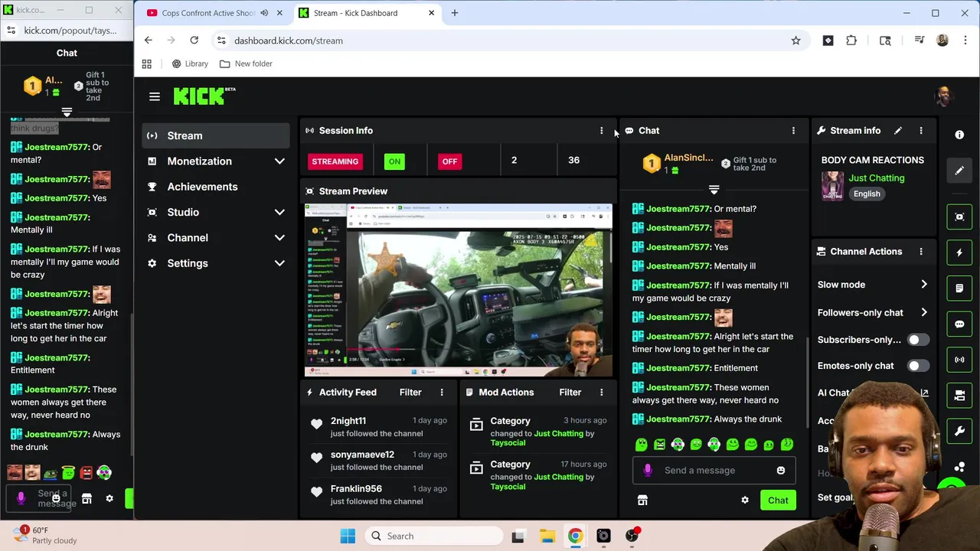Viewport: 980px width, 551px height.
Task: Expand the Settings sidebar section
Action: (279, 263)
